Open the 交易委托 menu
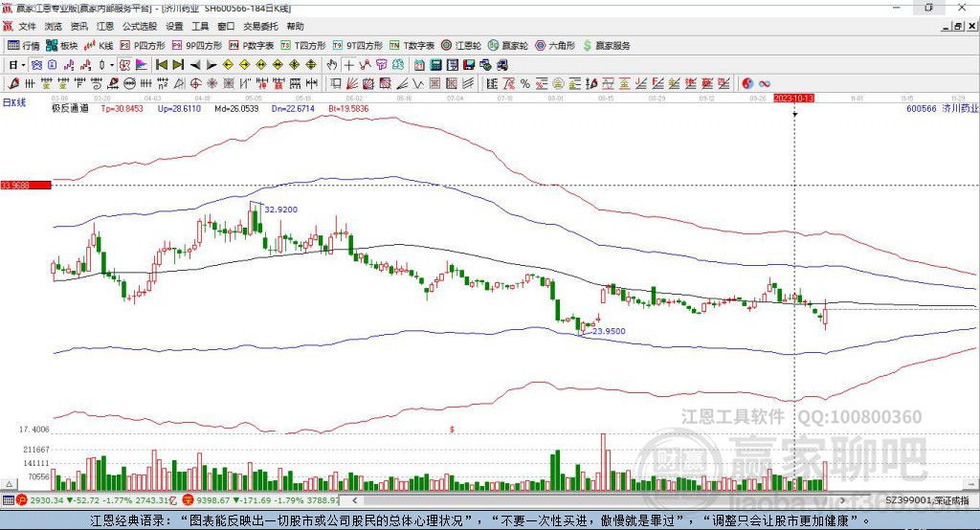 260,26
